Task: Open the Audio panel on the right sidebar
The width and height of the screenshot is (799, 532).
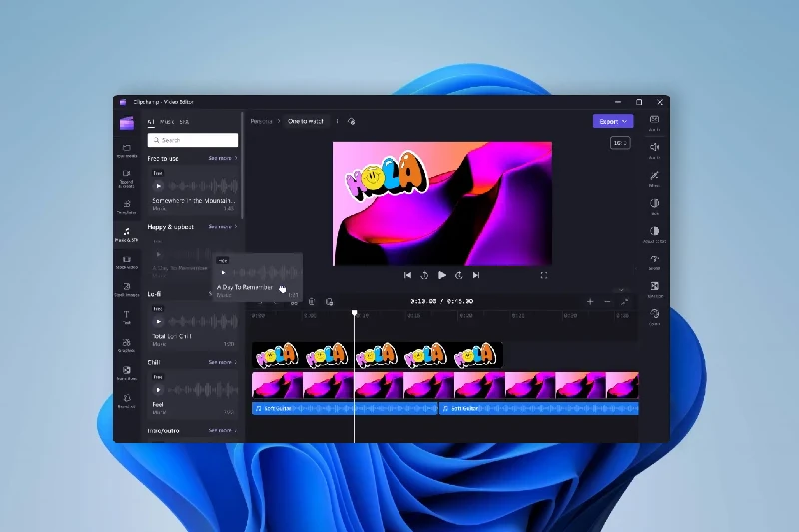Action: pos(655,150)
